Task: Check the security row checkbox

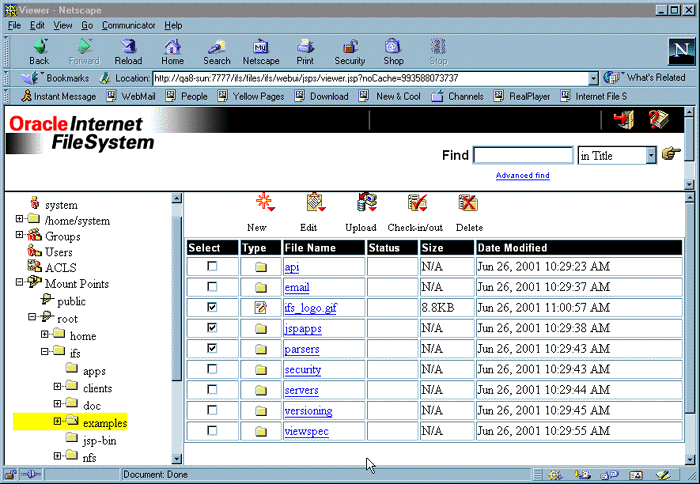Action: 212,369
